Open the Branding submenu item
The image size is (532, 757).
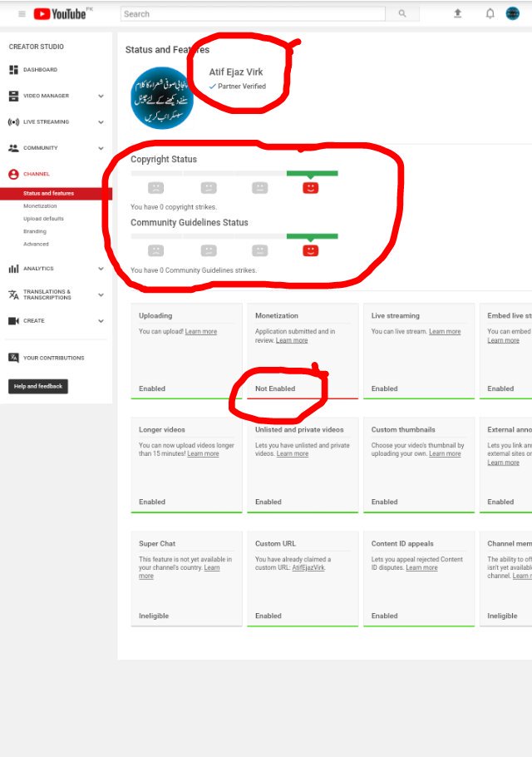point(35,231)
